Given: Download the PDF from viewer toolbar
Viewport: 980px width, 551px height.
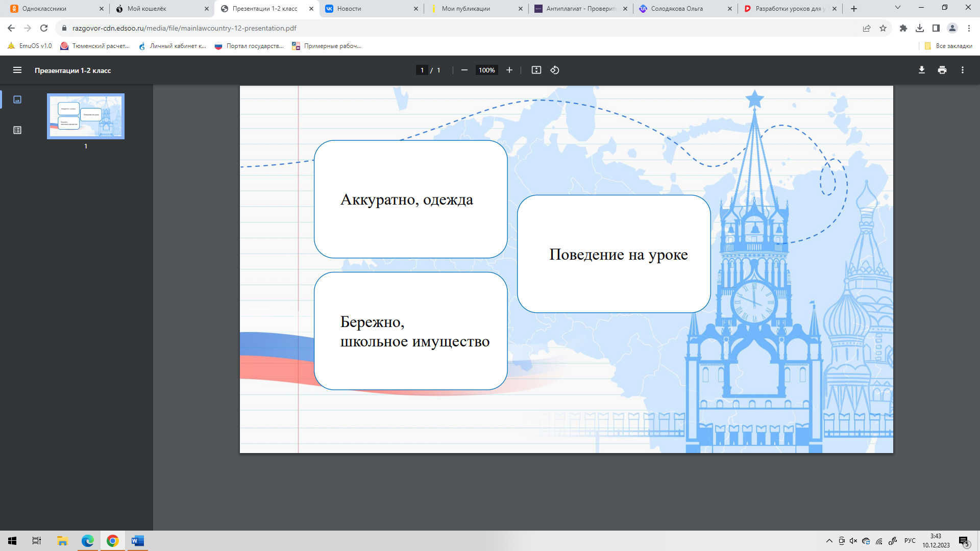Looking at the screenshot, I should click(x=922, y=70).
